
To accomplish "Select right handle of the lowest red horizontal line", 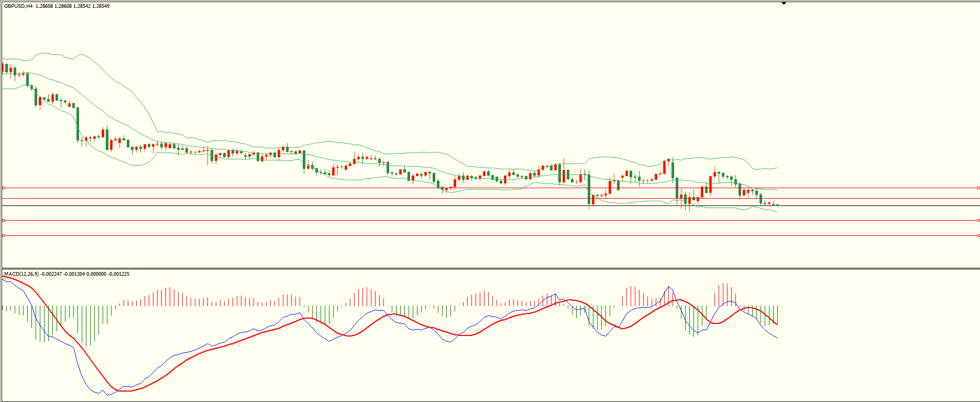I will [978, 236].
